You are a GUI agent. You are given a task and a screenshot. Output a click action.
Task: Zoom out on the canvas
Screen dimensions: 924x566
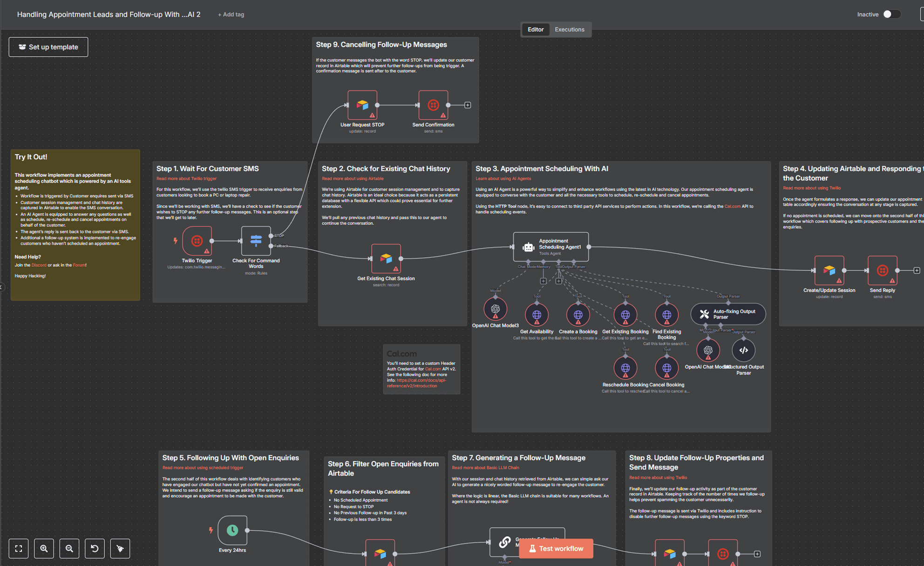(x=69, y=548)
